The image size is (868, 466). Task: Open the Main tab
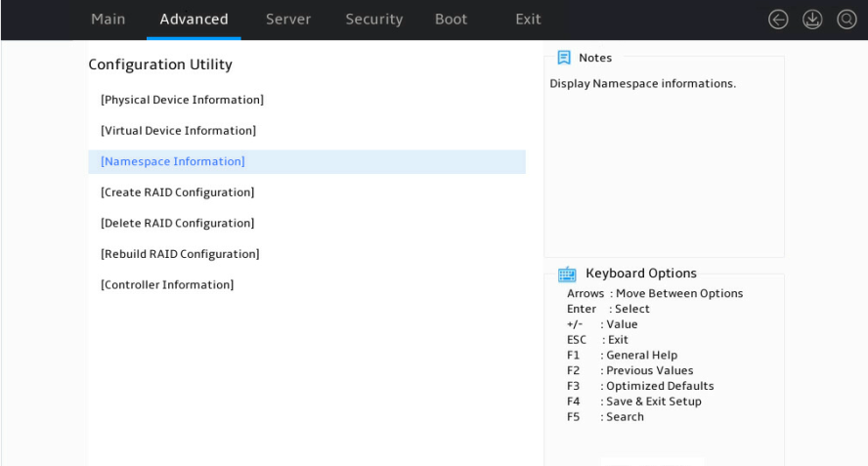point(108,20)
